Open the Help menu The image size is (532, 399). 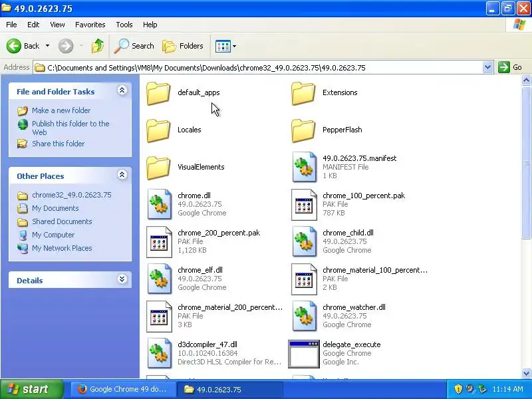click(150, 25)
